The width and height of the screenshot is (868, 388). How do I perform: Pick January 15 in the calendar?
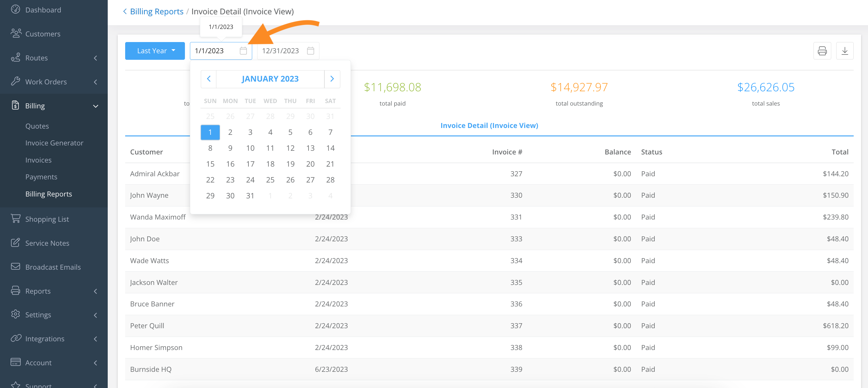[210, 164]
